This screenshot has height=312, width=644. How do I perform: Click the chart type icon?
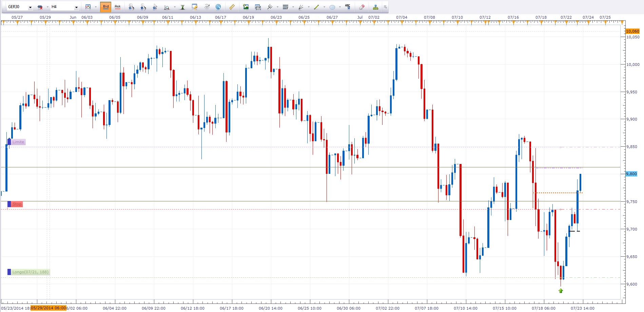coord(88,7)
